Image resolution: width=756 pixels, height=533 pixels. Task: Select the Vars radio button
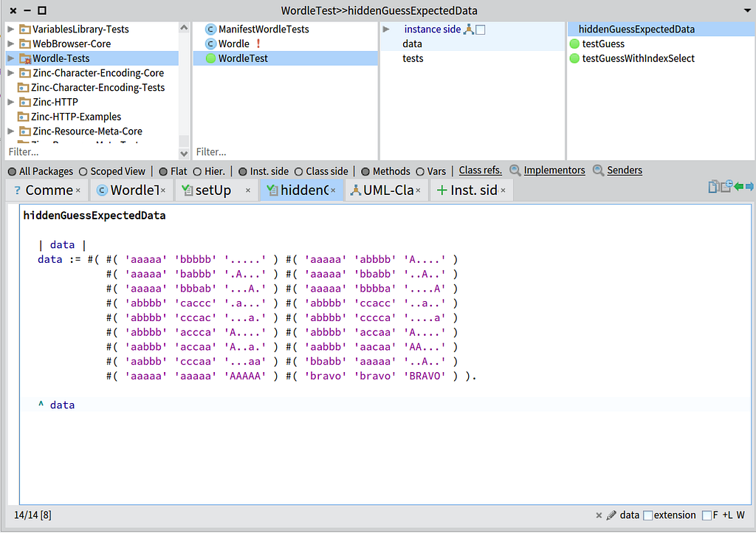tap(420, 171)
